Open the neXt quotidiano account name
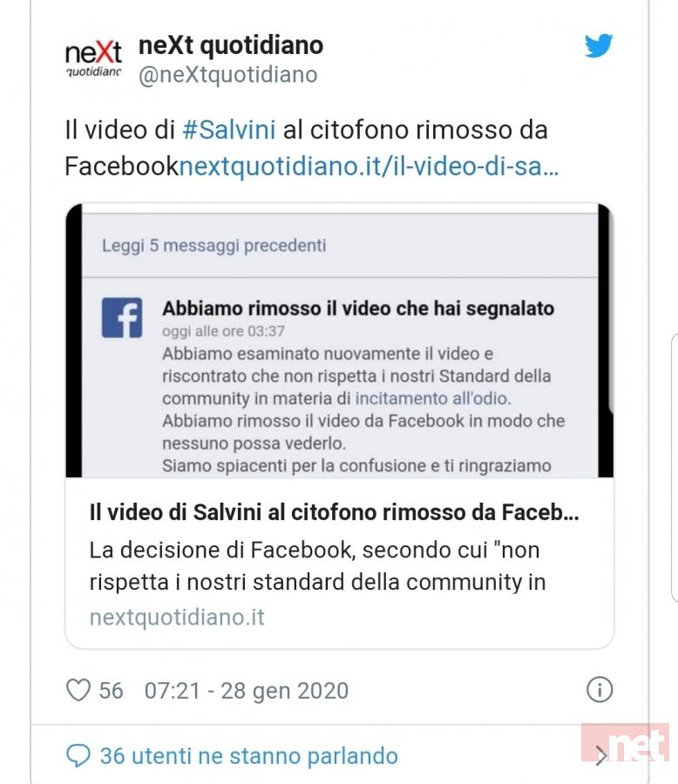The image size is (678, 784). point(231,45)
